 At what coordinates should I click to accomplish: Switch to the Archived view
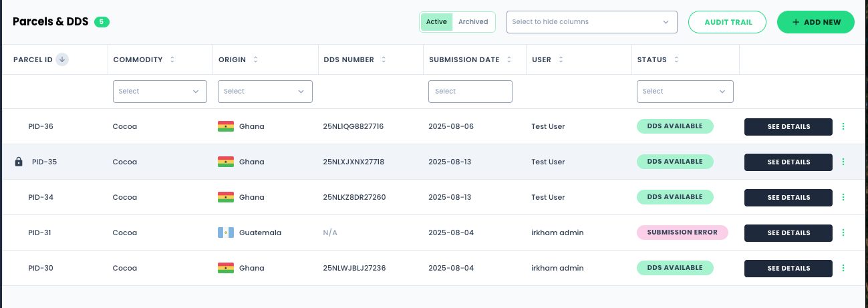point(473,22)
